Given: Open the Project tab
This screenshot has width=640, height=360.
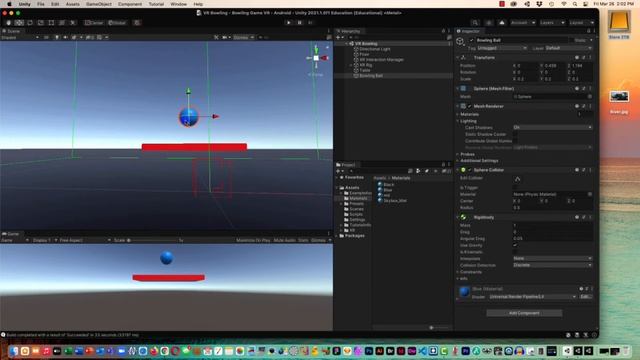Looking at the screenshot, I should pos(346,164).
